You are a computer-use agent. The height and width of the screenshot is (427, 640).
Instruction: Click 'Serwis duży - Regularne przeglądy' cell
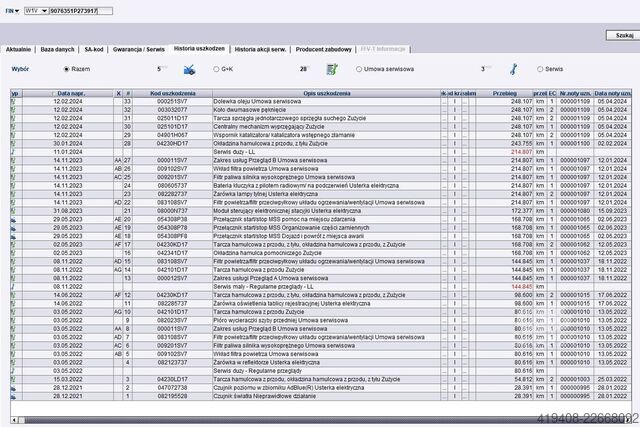pyautogui.click(x=327, y=371)
